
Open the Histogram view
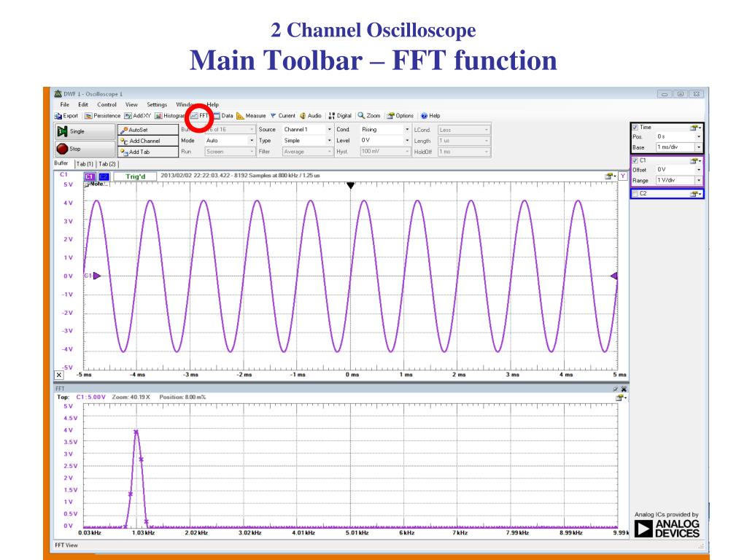[x=169, y=116]
